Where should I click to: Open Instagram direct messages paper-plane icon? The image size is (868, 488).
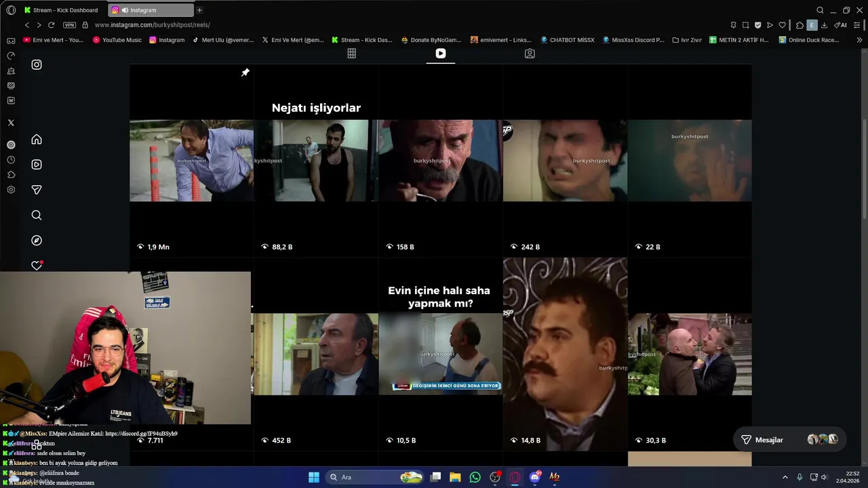[37, 190]
